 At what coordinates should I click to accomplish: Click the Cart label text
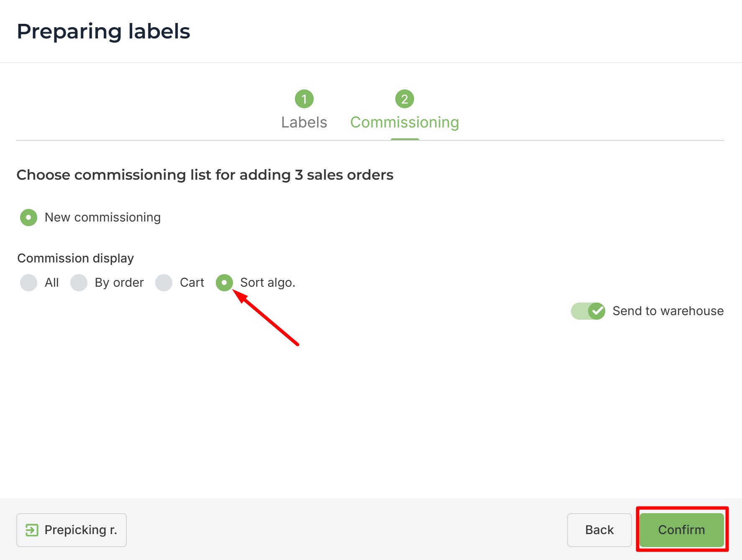click(192, 283)
